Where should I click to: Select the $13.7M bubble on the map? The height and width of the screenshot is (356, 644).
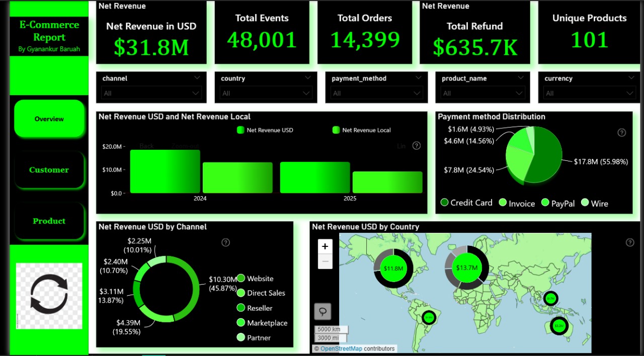tap(466, 268)
